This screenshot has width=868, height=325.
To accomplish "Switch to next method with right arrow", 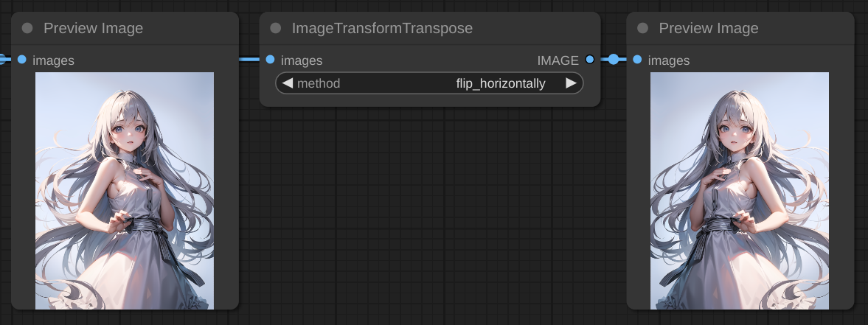I will pyautogui.click(x=571, y=83).
